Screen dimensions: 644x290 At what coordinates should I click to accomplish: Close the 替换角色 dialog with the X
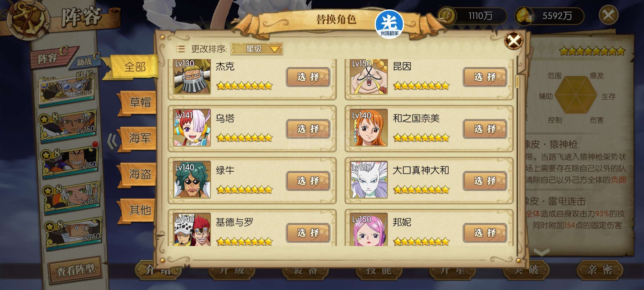(x=513, y=41)
